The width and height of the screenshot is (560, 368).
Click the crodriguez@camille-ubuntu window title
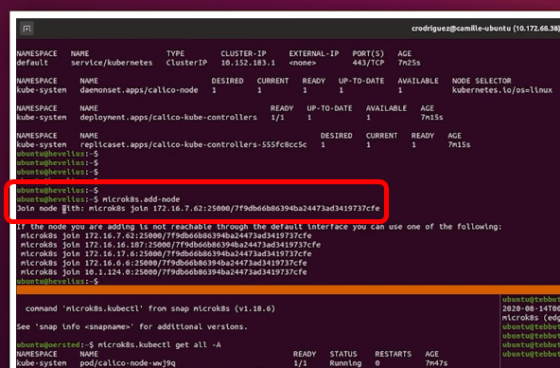[485, 29]
